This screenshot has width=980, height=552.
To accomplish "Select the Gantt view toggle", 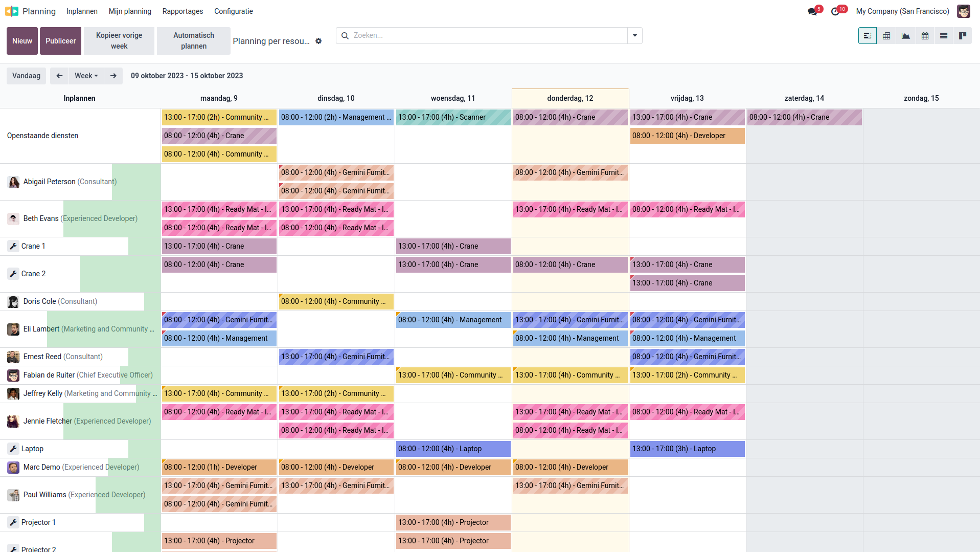I will click(868, 36).
